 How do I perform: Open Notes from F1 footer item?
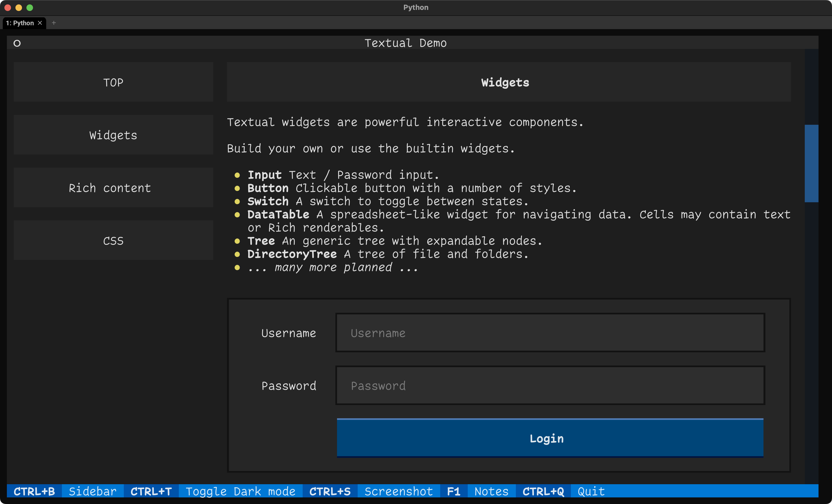tap(477, 491)
